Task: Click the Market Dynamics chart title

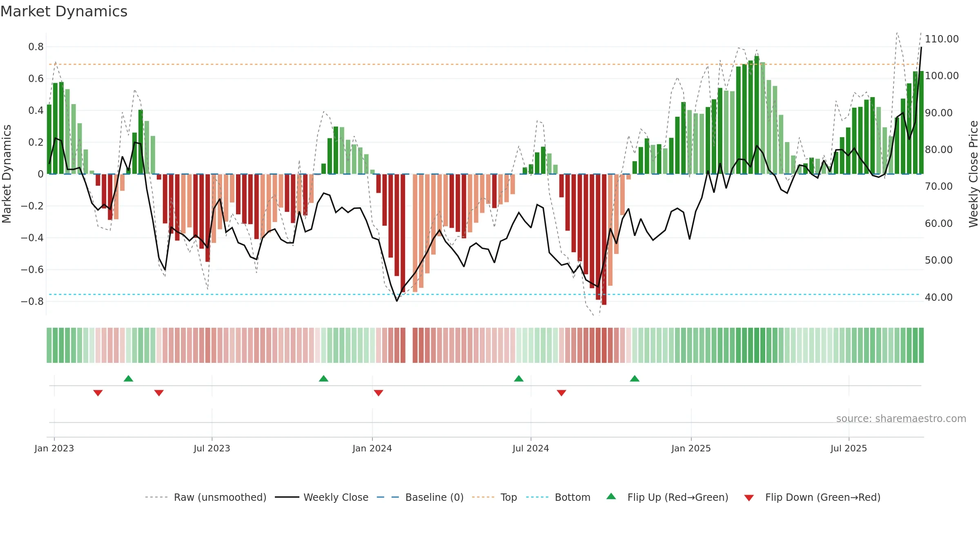Action: (64, 11)
